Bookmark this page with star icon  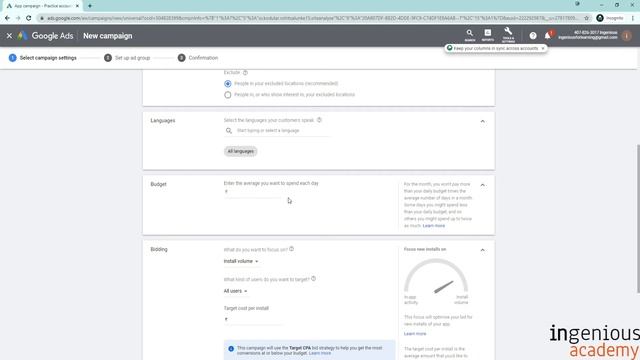pos(587,18)
